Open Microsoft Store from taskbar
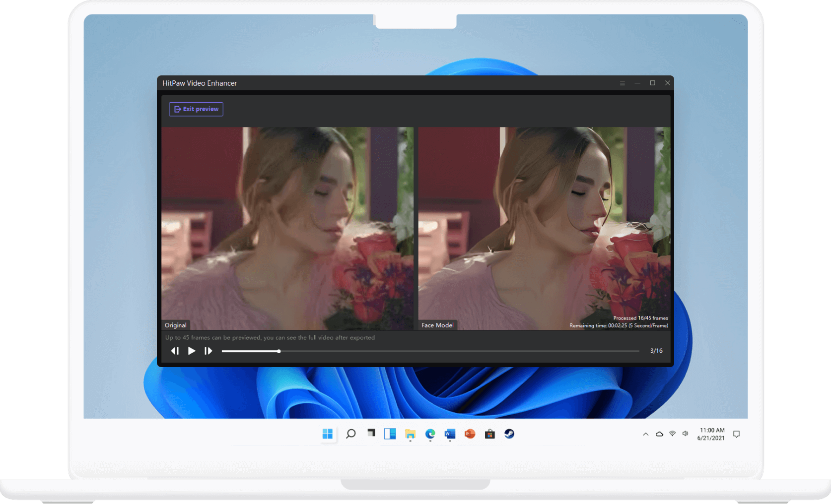Viewport: 831px width, 504px height. click(489, 434)
